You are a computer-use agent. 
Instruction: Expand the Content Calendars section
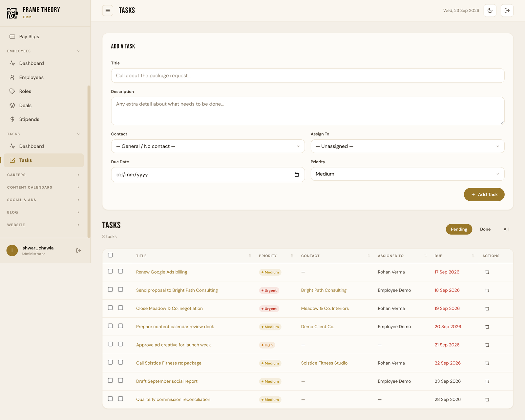(x=44, y=188)
